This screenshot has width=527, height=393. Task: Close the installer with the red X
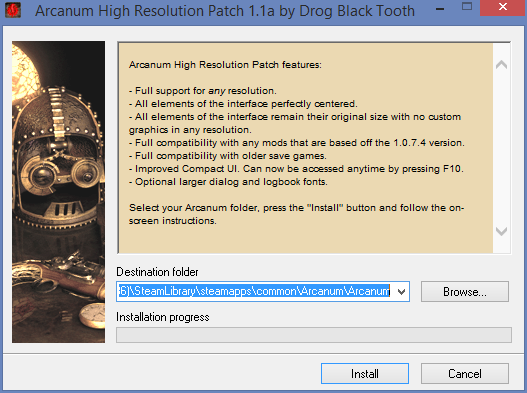503,7
